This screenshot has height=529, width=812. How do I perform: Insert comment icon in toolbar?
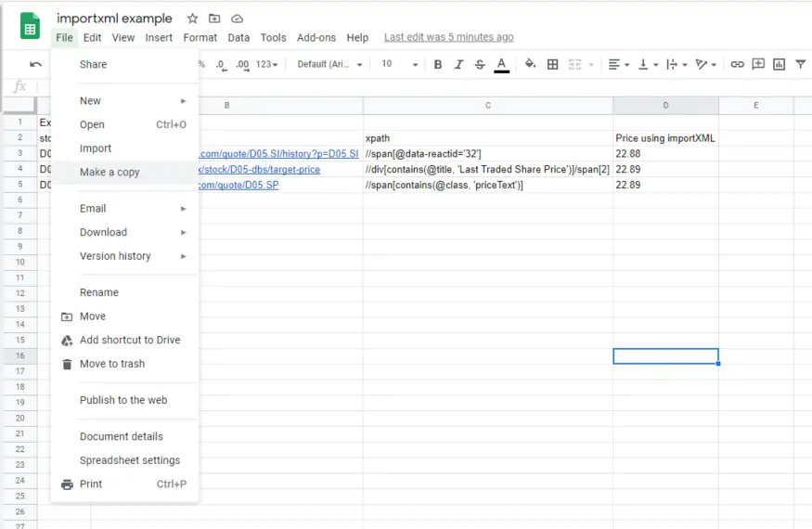pyautogui.click(x=758, y=64)
